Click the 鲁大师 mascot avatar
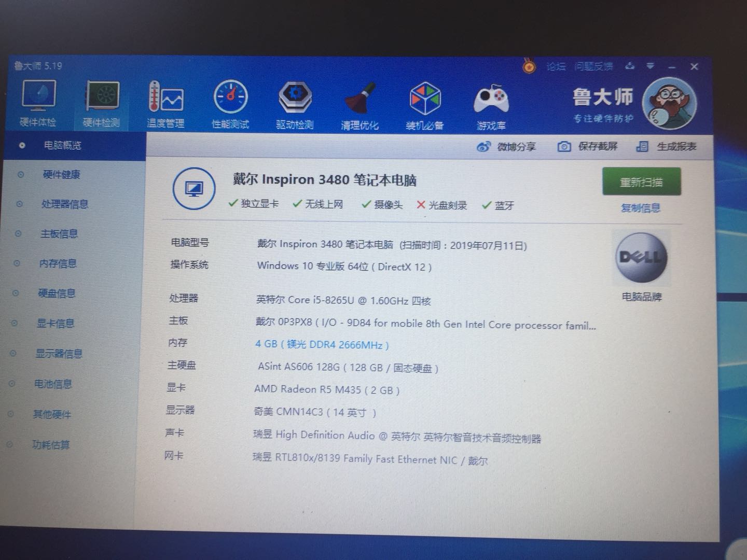This screenshot has height=560, width=747. [x=670, y=103]
